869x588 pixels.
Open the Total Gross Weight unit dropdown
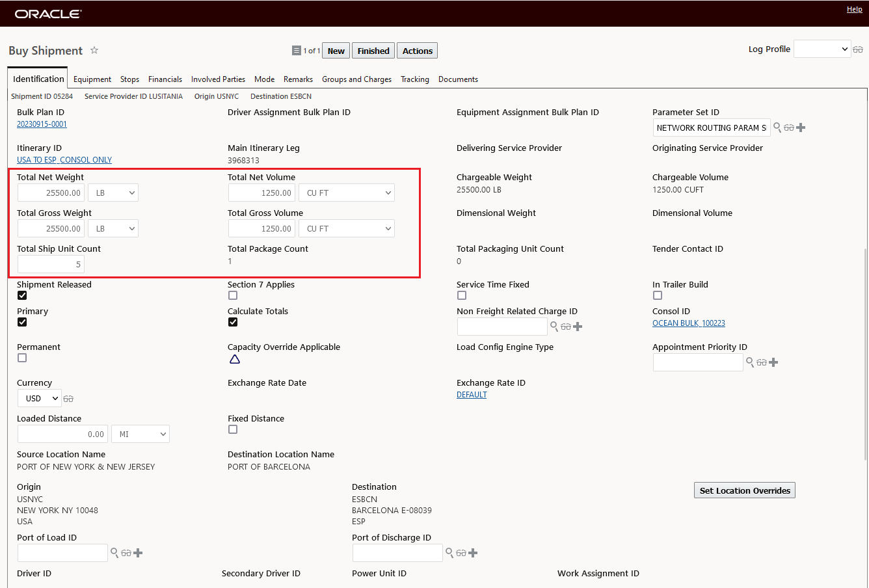(x=113, y=228)
